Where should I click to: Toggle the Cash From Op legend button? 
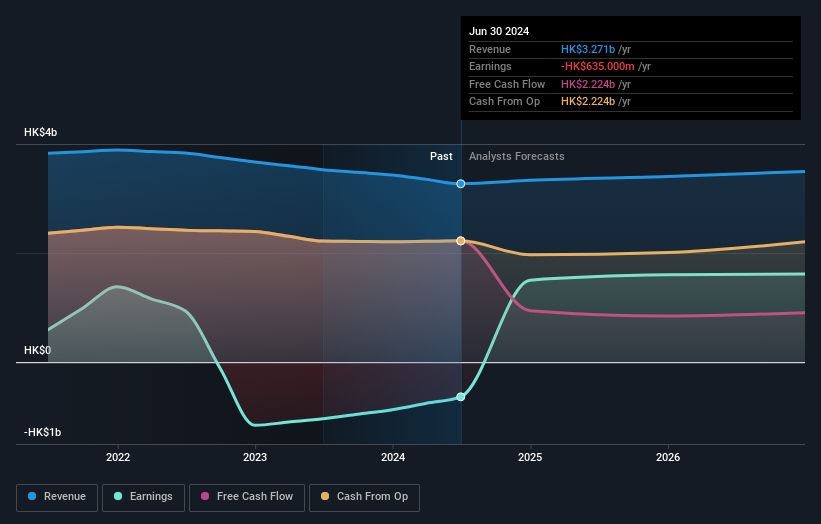tap(364, 497)
